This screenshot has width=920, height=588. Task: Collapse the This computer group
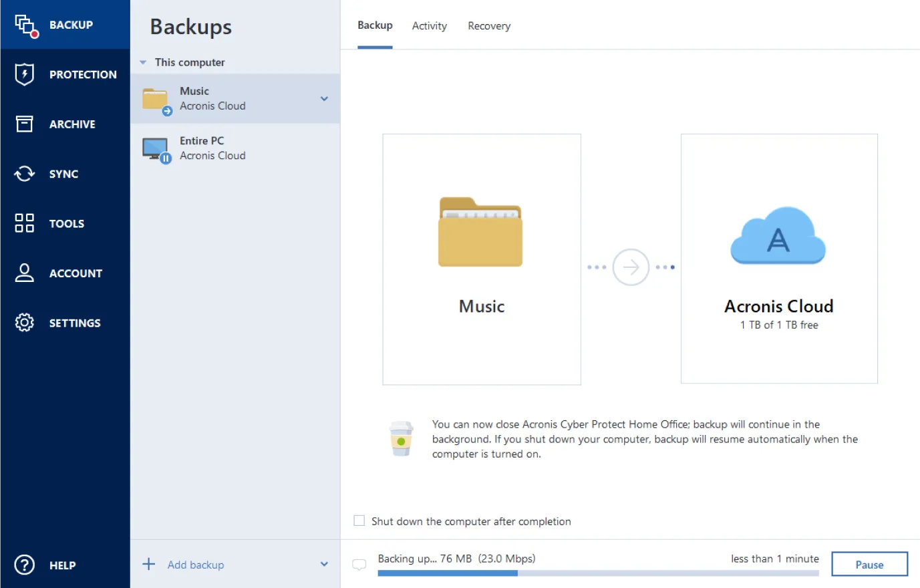(x=143, y=62)
